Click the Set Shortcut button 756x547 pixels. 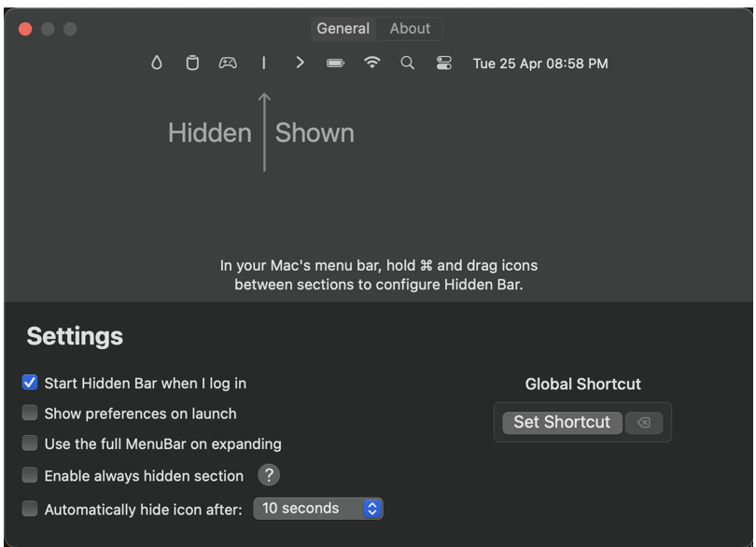(562, 423)
